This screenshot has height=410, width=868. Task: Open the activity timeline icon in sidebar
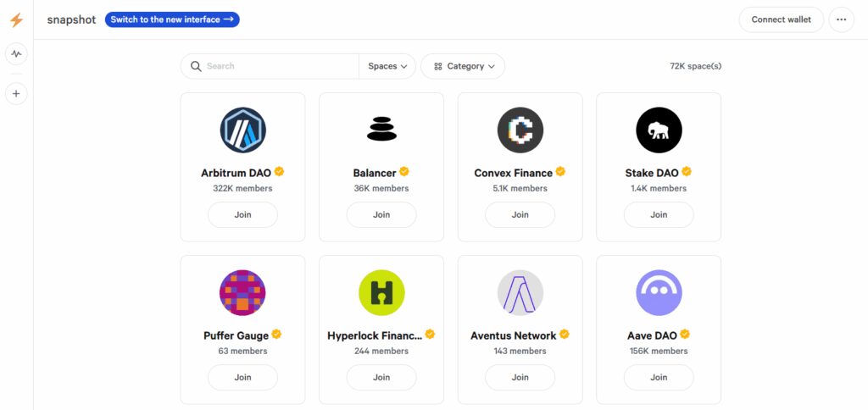tap(17, 54)
